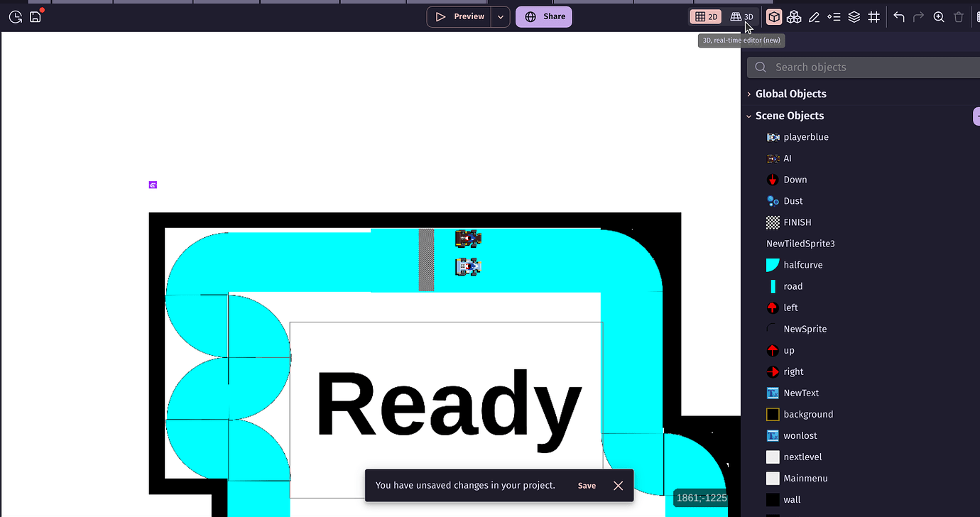Click Save in the unsaved changes notification
980x517 pixels.
coord(587,486)
